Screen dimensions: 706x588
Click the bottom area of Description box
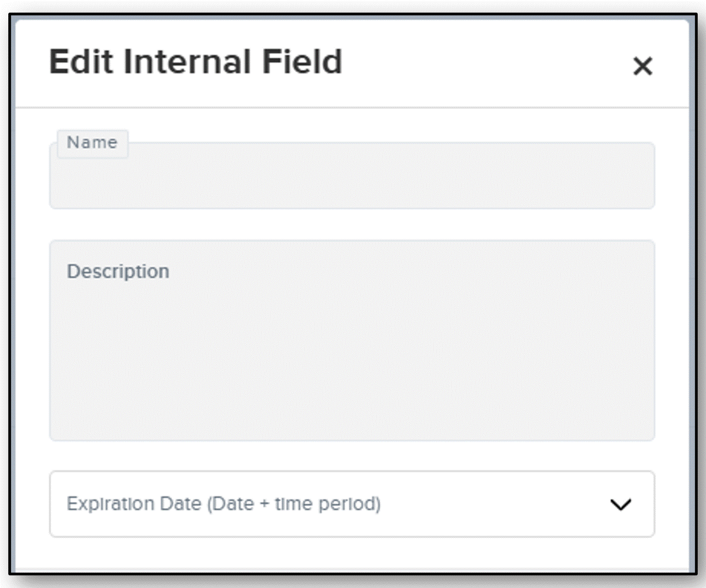click(x=352, y=419)
